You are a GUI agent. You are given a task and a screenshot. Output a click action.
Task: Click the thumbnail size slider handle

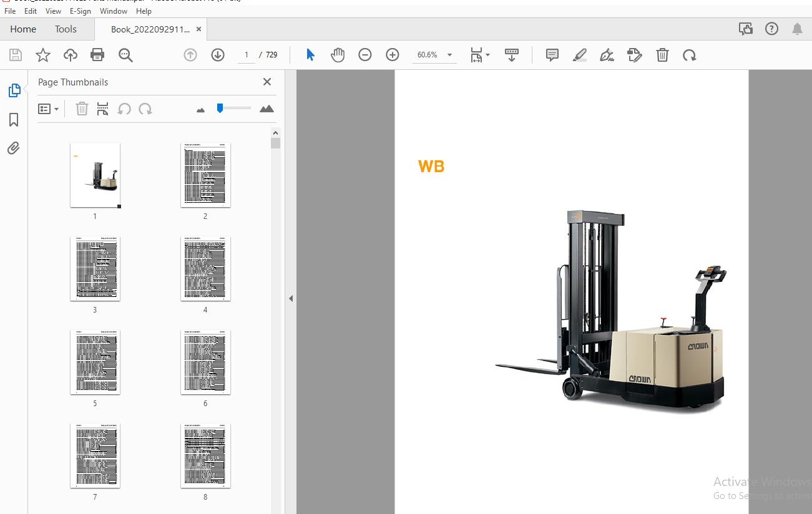click(x=220, y=108)
